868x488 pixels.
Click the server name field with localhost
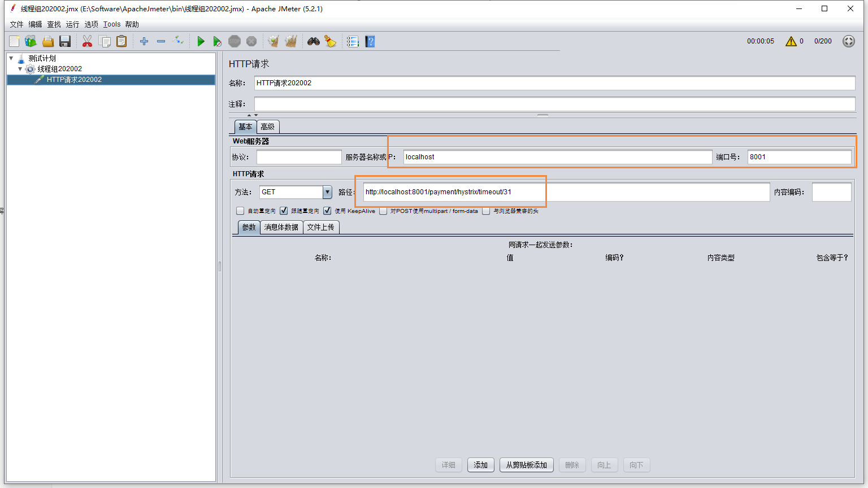558,157
